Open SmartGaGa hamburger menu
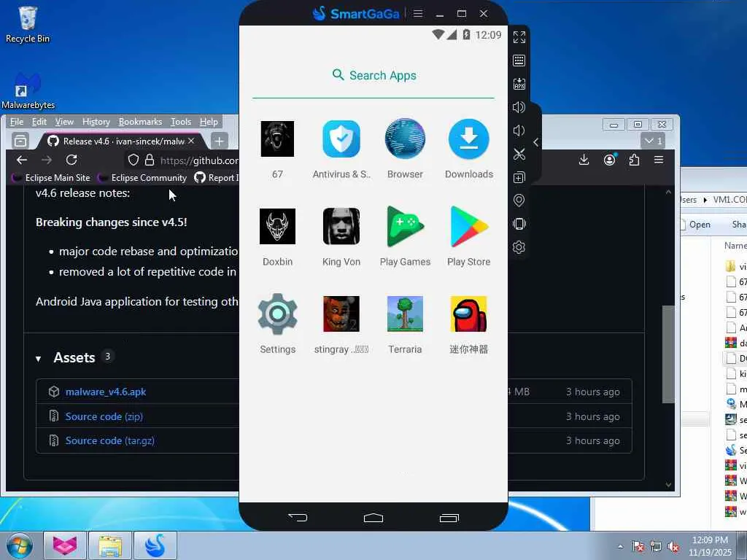This screenshot has width=747, height=560. click(418, 13)
